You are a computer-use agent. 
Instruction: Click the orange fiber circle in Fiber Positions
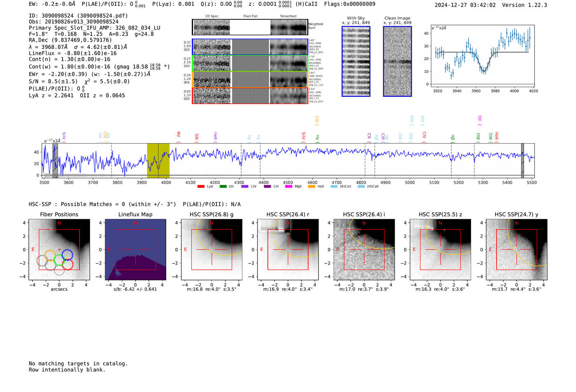tap(50, 256)
